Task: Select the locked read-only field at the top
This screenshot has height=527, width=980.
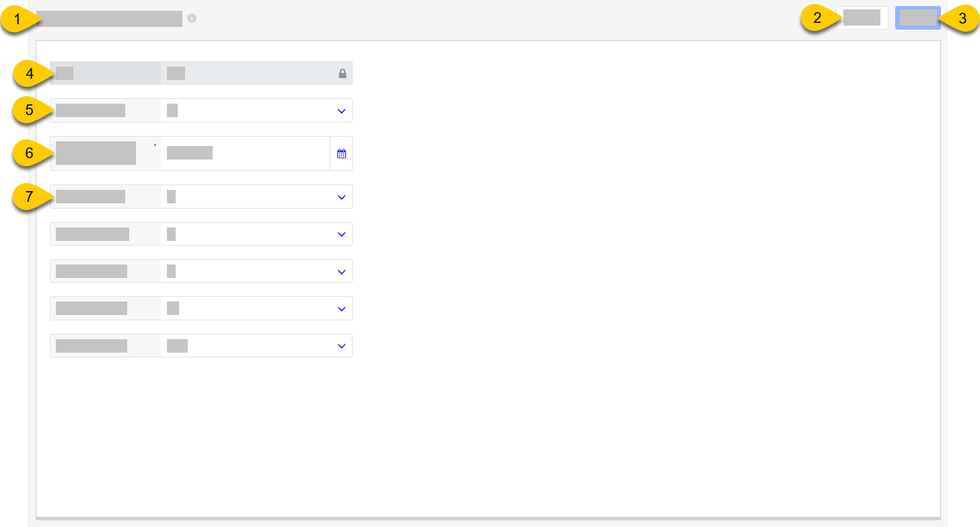Action: (201, 73)
